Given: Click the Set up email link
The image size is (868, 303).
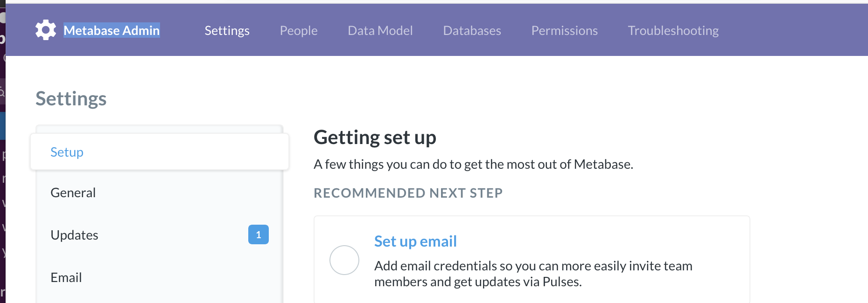Looking at the screenshot, I should (415, 241).
